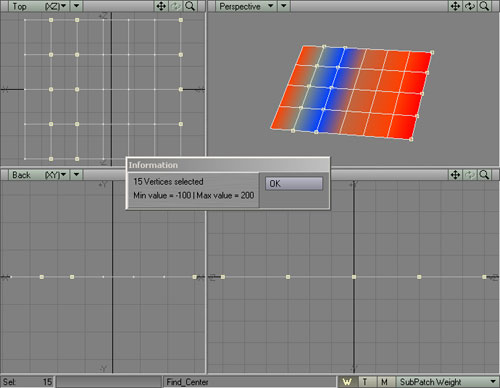The width and height of the screenshot is (500, 388).
Task: Open the Back (XY) view type dropdown
Action: click(x=39, y=175)
